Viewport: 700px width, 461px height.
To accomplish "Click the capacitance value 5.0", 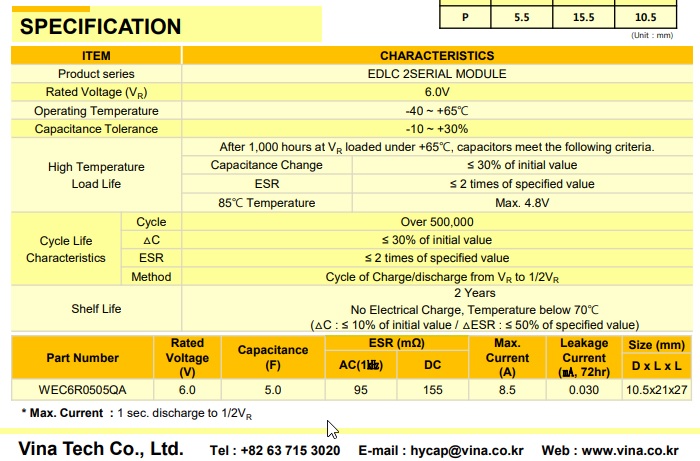I will pyautogui.click(x=273, y=390).
